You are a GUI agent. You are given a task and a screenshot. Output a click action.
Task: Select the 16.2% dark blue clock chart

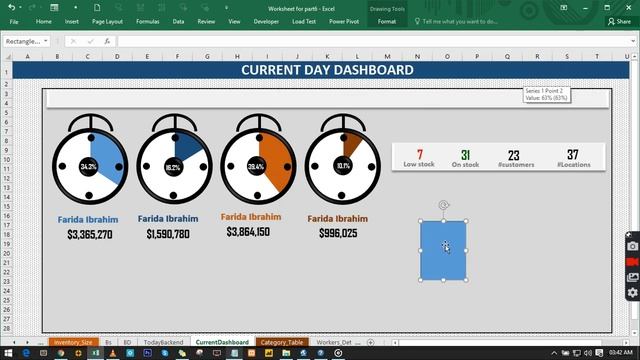174,159
